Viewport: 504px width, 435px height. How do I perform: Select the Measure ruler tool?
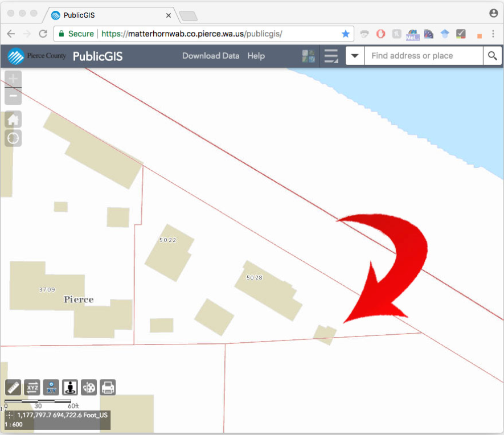13,387
